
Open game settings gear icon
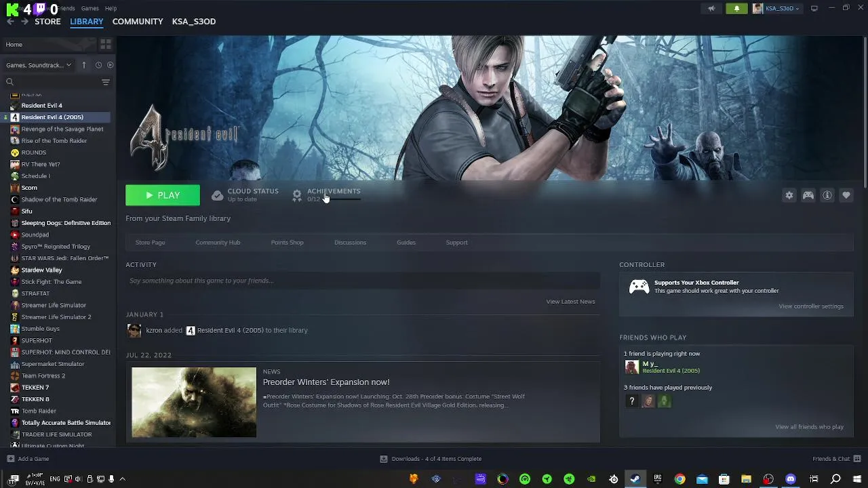click(x=789, y=195)
